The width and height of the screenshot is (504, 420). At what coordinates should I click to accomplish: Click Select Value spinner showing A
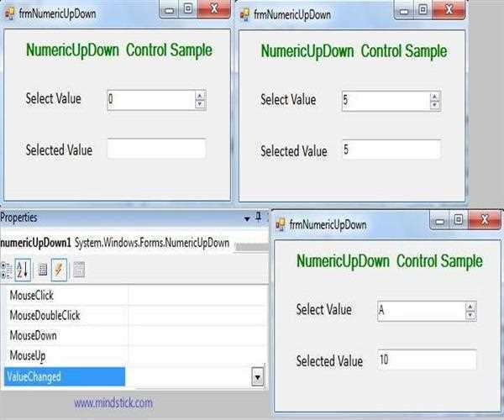(x=421, y=311)
